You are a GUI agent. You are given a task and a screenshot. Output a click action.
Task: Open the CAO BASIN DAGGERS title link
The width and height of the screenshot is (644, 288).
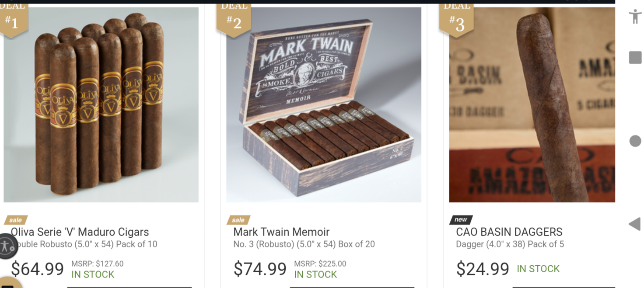click(509, 232)
